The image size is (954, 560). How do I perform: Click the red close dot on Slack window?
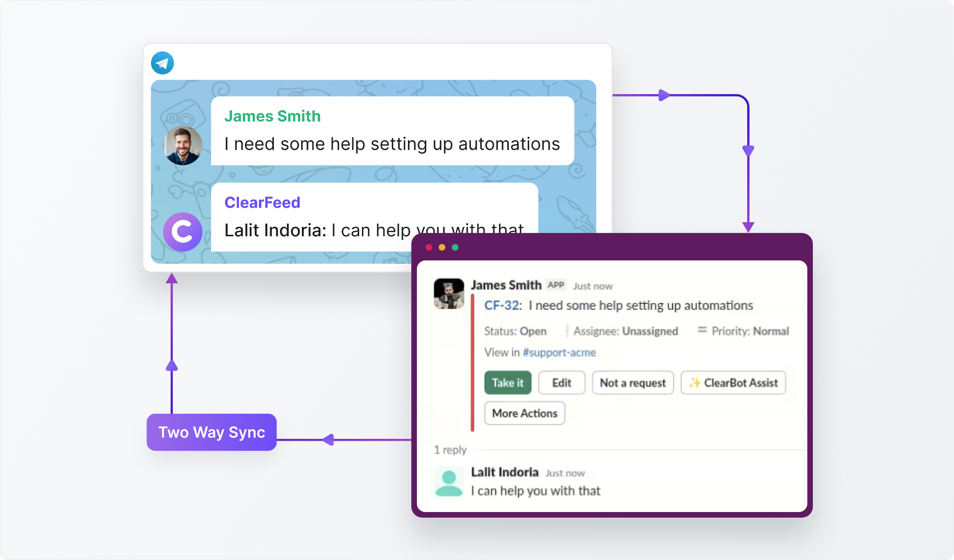pos(429,247)
